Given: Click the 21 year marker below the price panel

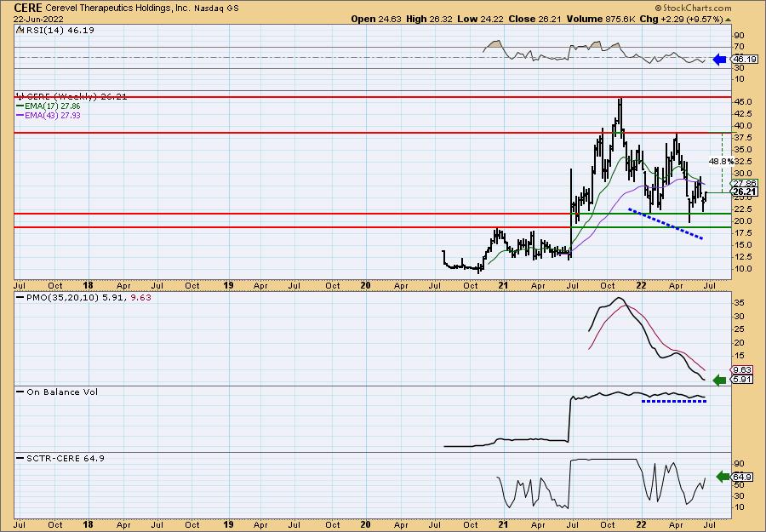Looking at the screenshot, I should click(x=503, y=285).
